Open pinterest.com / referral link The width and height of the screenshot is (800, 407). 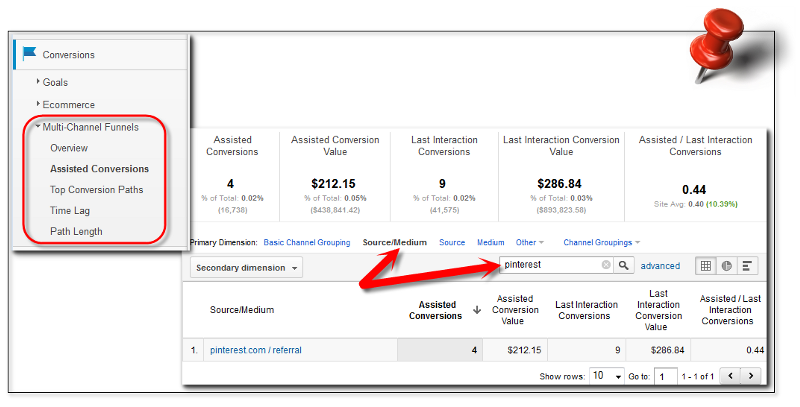pyautogui.click(x=256, y=350)
